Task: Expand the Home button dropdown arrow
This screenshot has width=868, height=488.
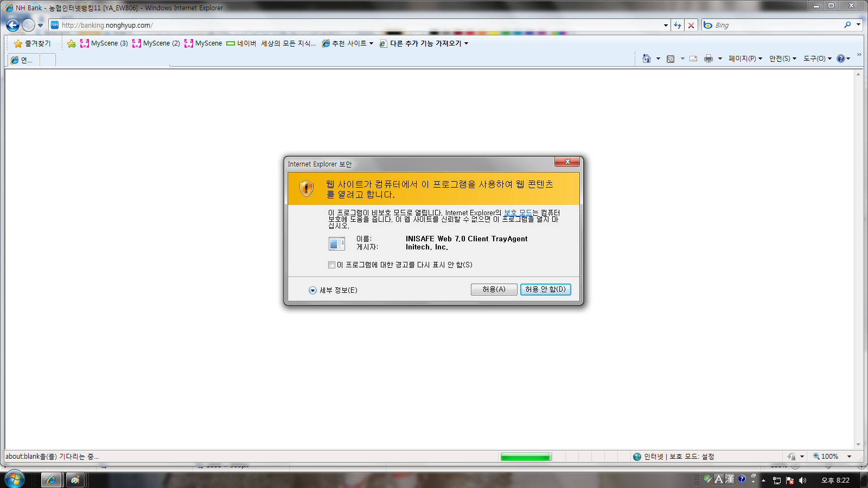Action: pos(658,59)
